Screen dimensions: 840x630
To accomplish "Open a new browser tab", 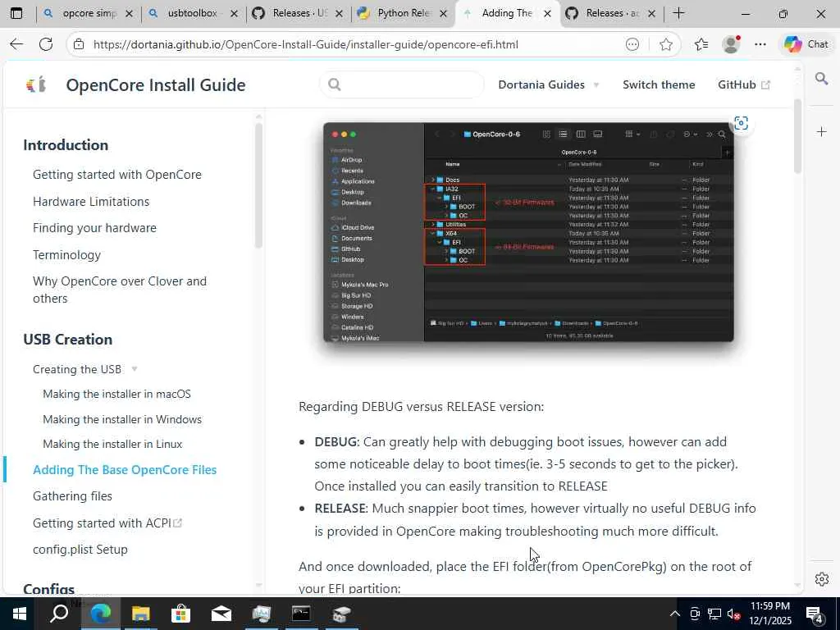I will click(678, 13).
